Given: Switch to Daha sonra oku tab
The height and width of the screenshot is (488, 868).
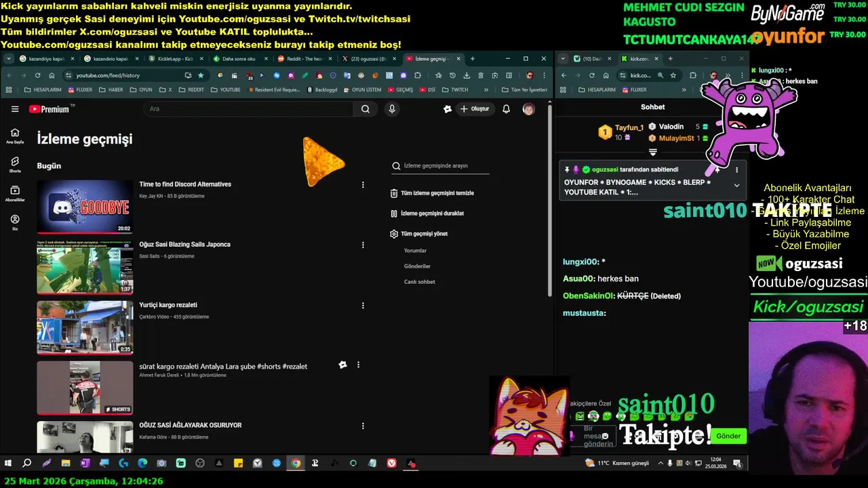Looking at the screenshot, I should coord(239,59).
